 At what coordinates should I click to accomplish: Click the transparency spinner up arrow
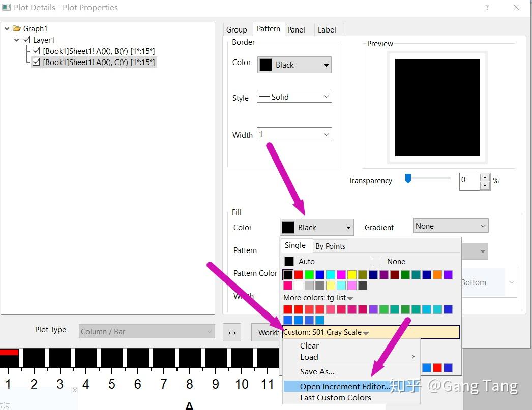(485, 177)
